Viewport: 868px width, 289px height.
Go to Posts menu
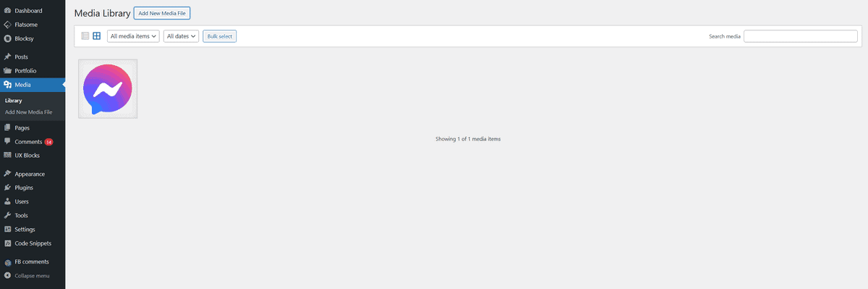coord(22,56)
